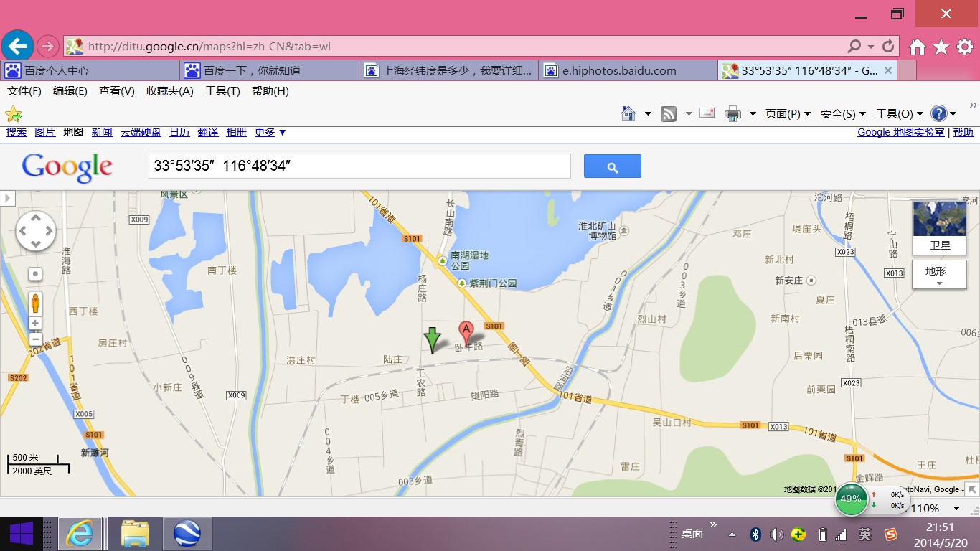
Task: Open the 查看(V) menu
Action: pos(117,91)
